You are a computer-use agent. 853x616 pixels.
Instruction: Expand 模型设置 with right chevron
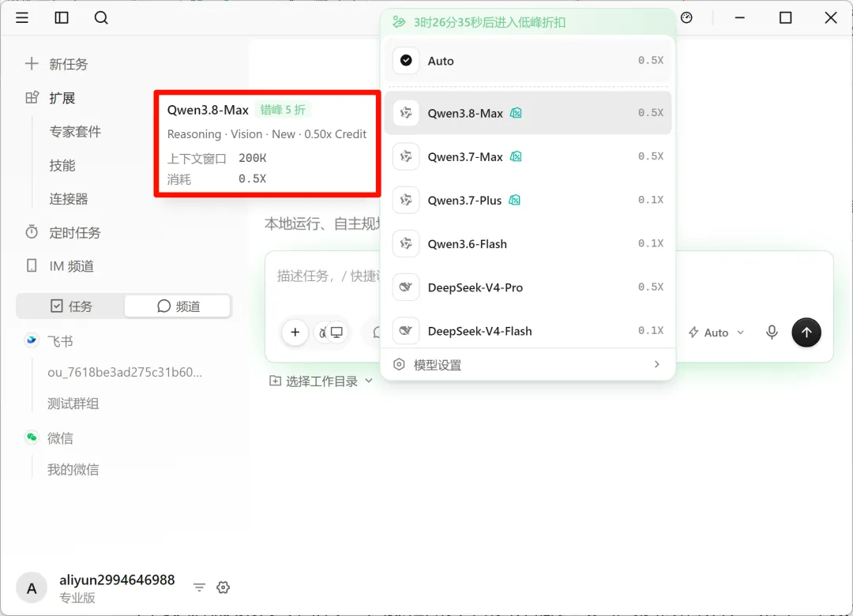[x=656, y=365]
